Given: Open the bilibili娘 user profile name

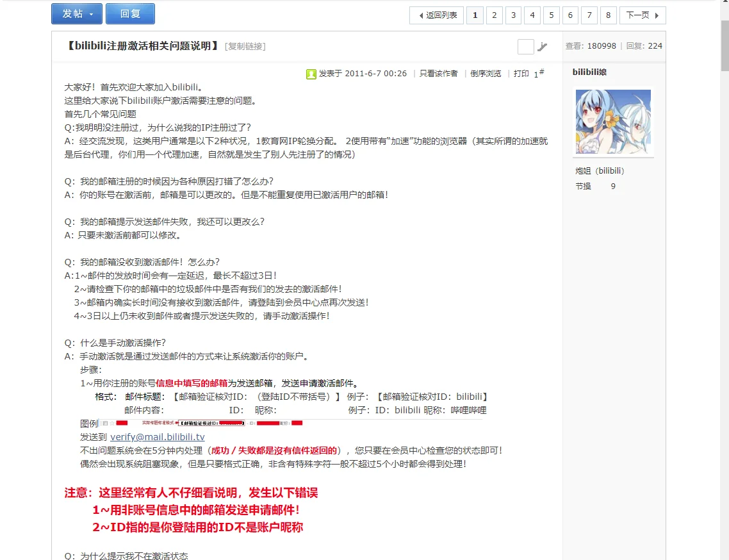Looking at the screenshot, I should (589, 72).
